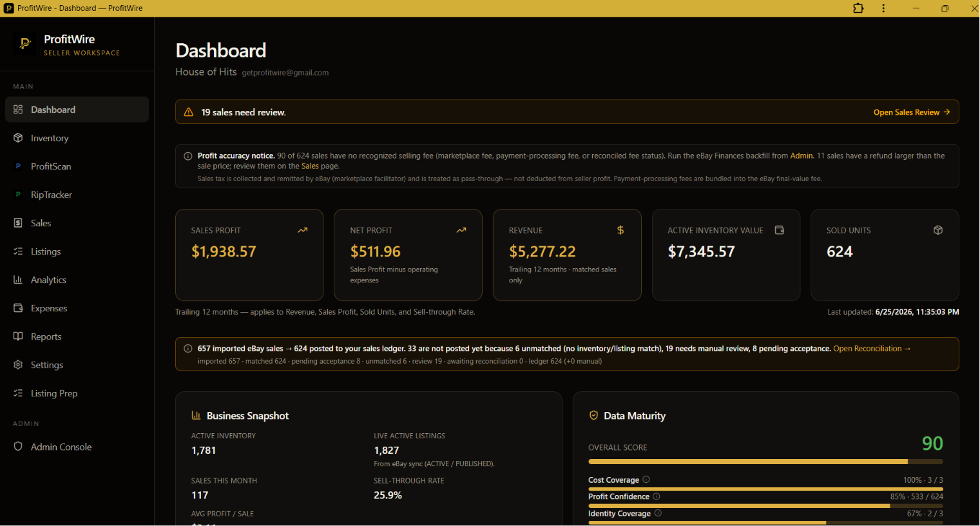The height and width of the screenshot is (526, 980).
Task: Click the trend arrow icon on Net Profit card
Action: [461, 230]
